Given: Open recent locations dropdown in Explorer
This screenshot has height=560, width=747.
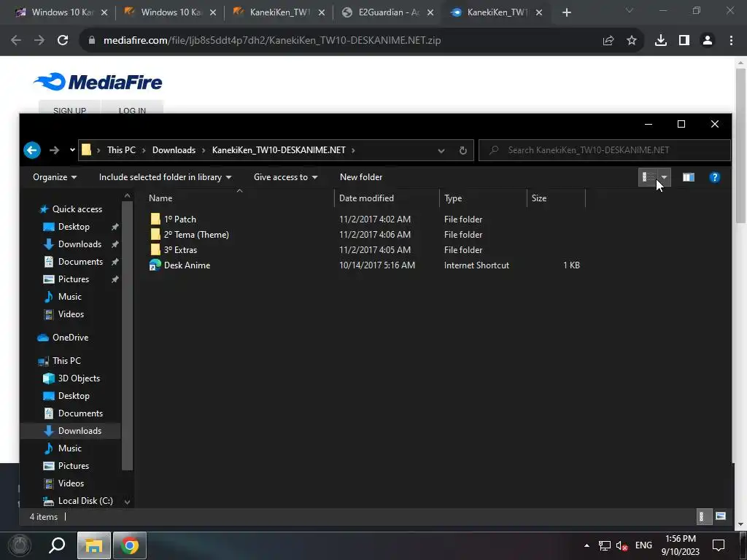Looking at the screenshot, I should (72, 150).
